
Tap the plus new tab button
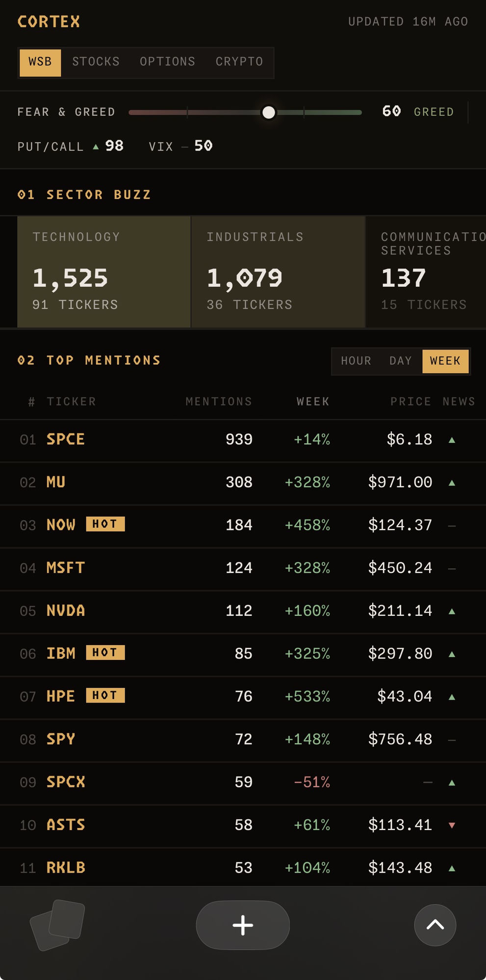click(243, 925)
